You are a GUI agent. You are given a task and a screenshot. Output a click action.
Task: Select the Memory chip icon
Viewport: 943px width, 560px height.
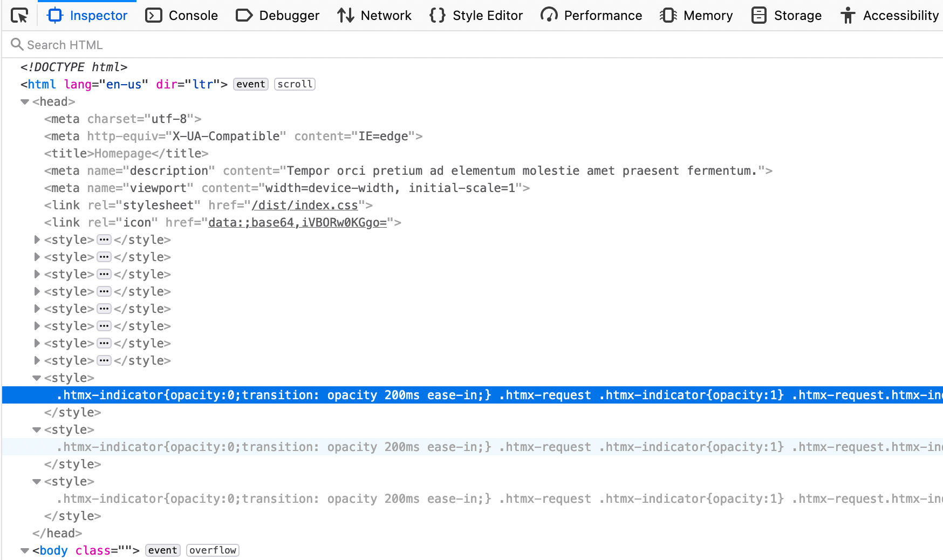[x=667, y=16]
